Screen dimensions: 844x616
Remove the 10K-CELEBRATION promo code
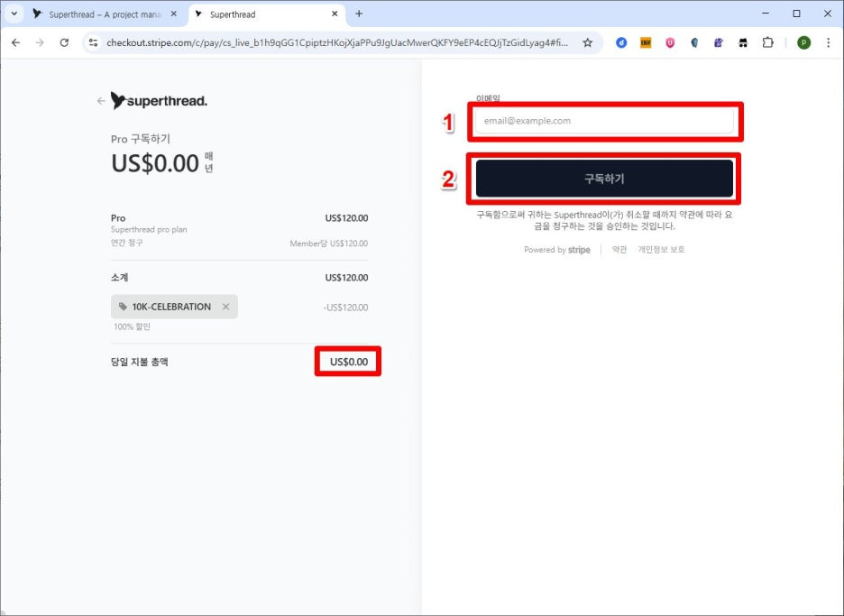[x=225, y=307]
